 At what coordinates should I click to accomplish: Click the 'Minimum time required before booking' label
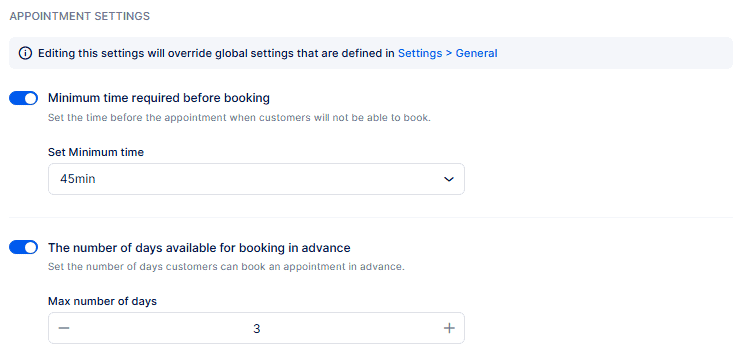[159, 98]
